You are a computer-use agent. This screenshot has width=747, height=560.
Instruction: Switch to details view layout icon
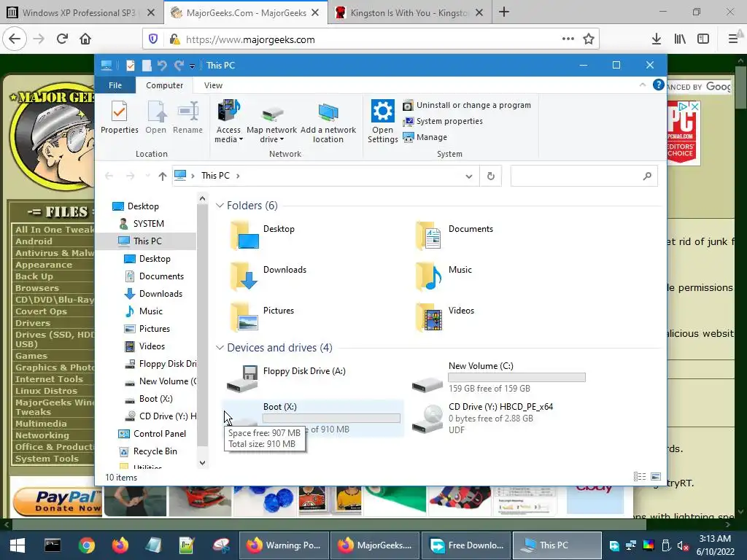(x=639, y=477)
